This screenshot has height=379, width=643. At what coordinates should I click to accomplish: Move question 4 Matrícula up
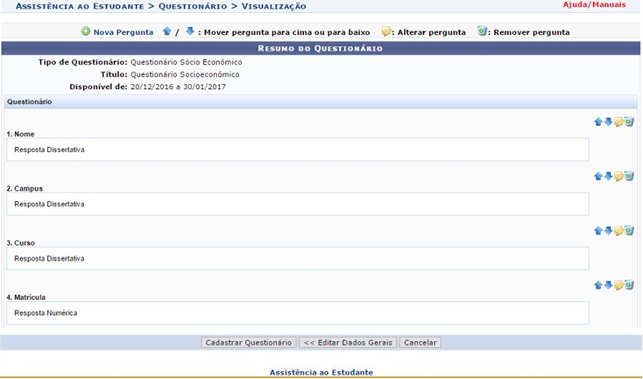point(598,285)
